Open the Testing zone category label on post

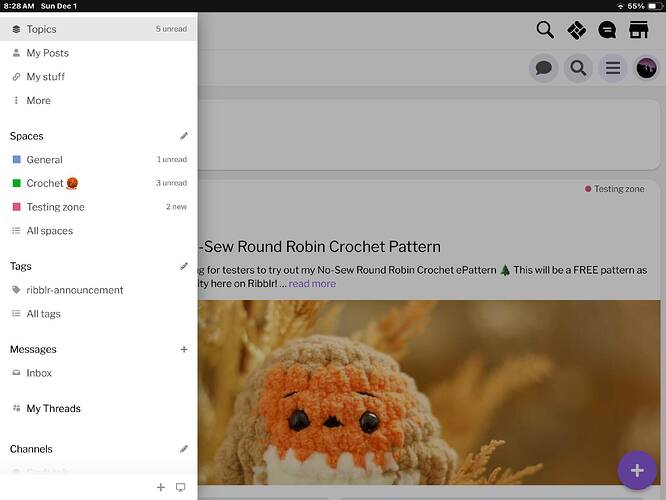(615, 189)
